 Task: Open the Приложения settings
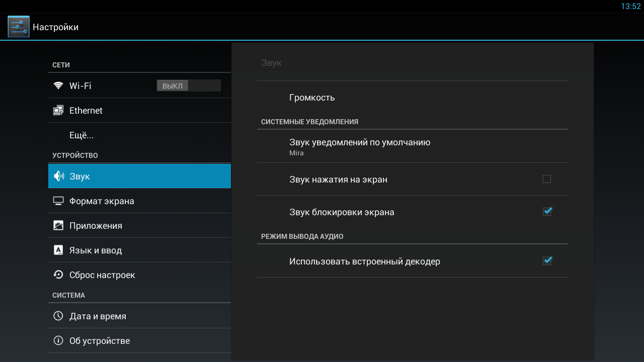[139, 225]
